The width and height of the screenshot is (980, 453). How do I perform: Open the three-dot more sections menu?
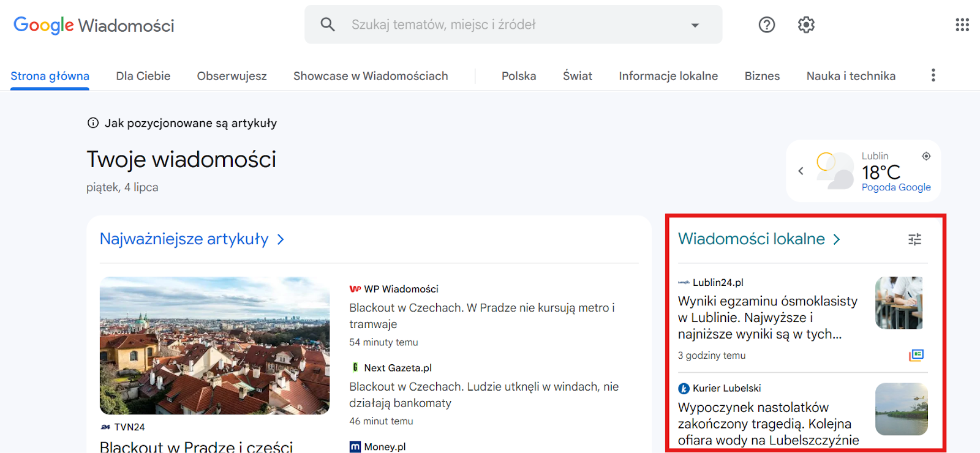click(933, 75)
